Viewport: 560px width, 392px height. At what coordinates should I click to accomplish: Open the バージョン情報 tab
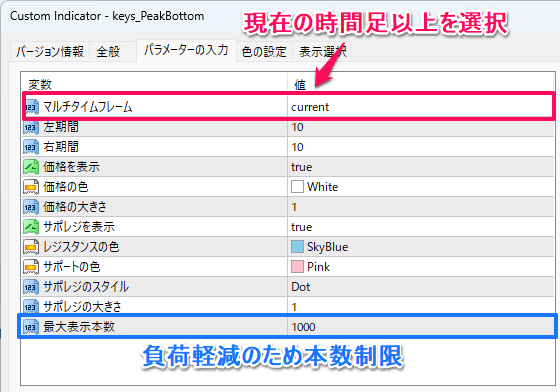(x=50, y=52)
